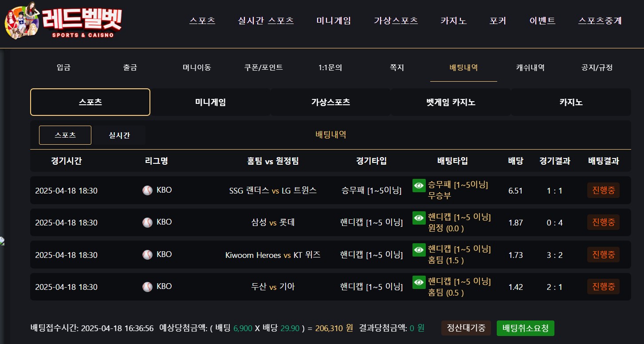Viewport: 644px width, 344px height.
Task: Click baseball icon in SSG 랜더스 row
Action: (x=147, y=190)
